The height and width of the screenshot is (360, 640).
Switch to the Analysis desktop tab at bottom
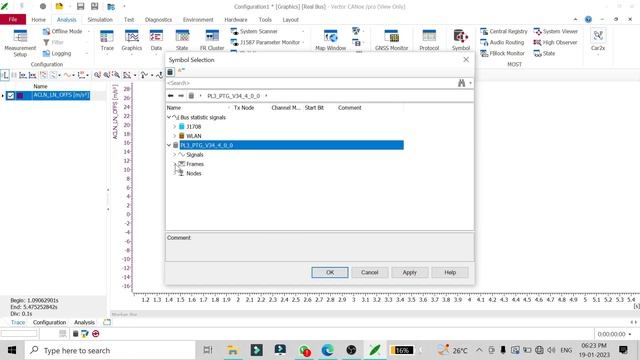pyautogui.click(x=84, y=322)
